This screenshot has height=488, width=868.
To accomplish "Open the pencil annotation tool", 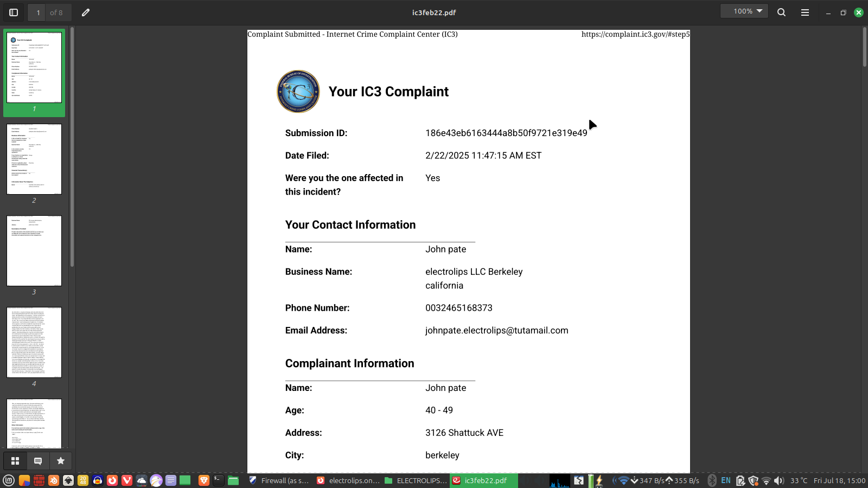I will click(86, 12).
